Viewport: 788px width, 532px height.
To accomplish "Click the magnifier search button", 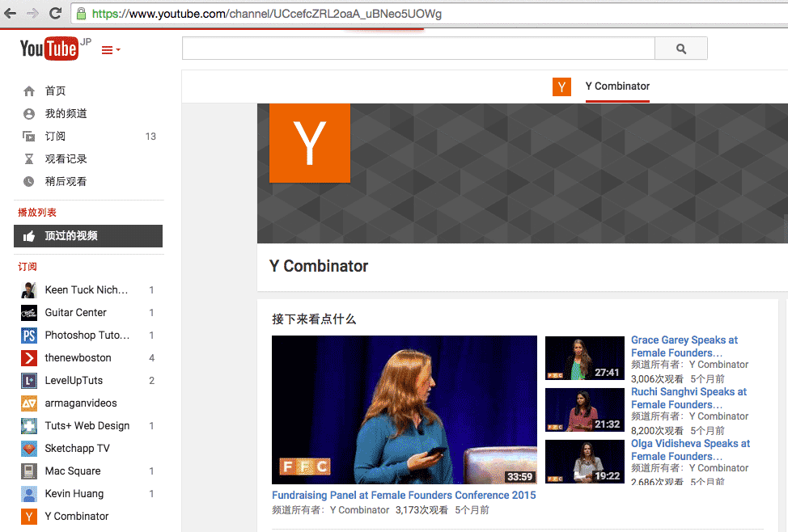I will point(681,49).
